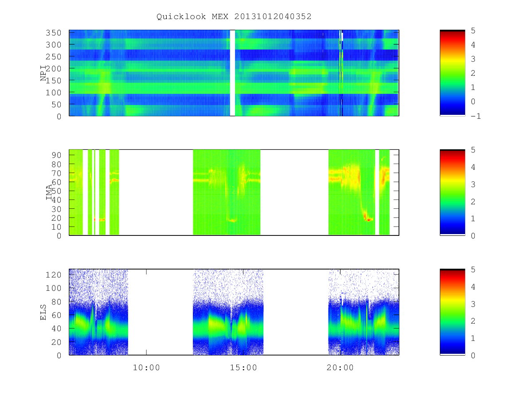Screen dimensions: 532x399
Task: Click the IMA panel color scale bar
Action: pos(452,192)
